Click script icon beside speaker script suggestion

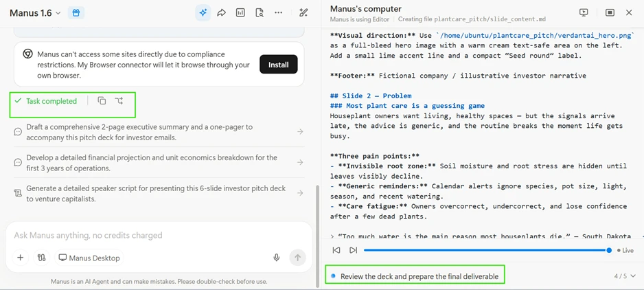click(18, 193)
